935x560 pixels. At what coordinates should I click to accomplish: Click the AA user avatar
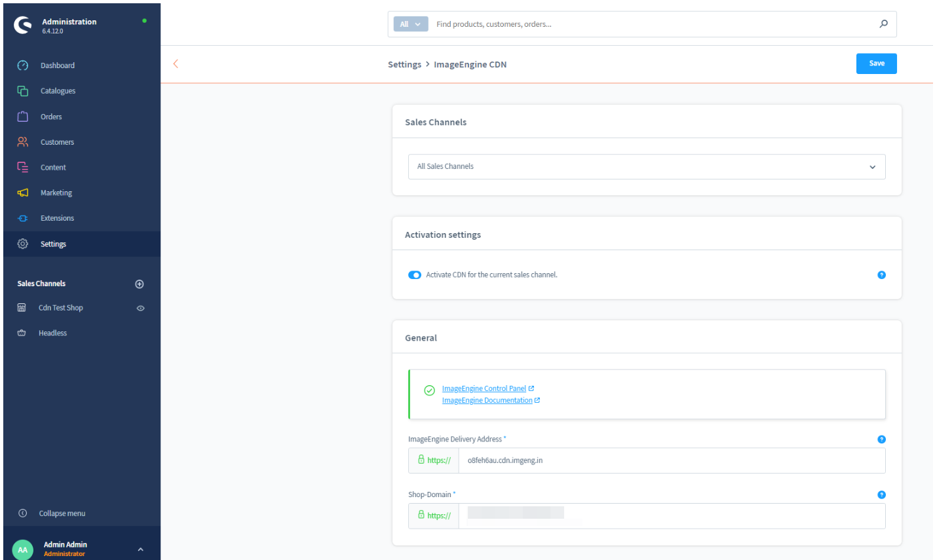23,550
